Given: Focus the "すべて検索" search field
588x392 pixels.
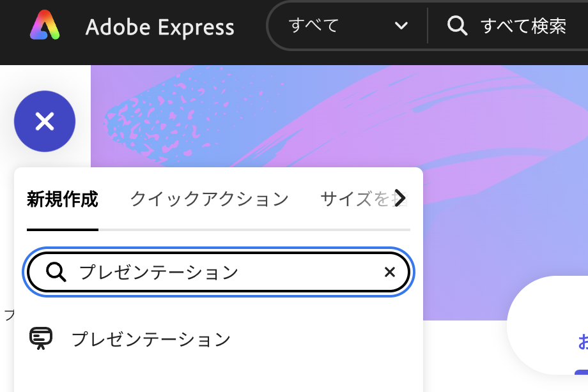Looking at the screenshot, I should [x=523, y=26].
